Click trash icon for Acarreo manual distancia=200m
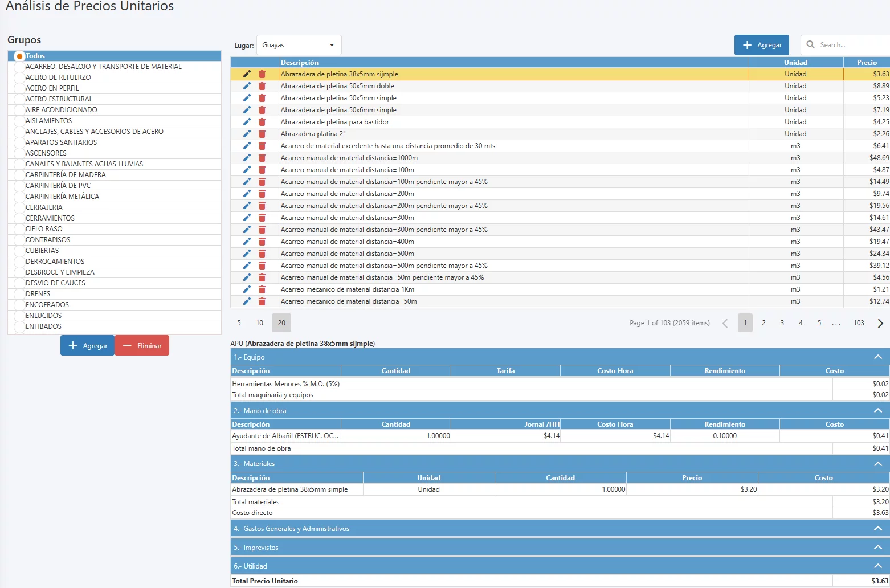 pyautogui.click(x=262, y=194)
